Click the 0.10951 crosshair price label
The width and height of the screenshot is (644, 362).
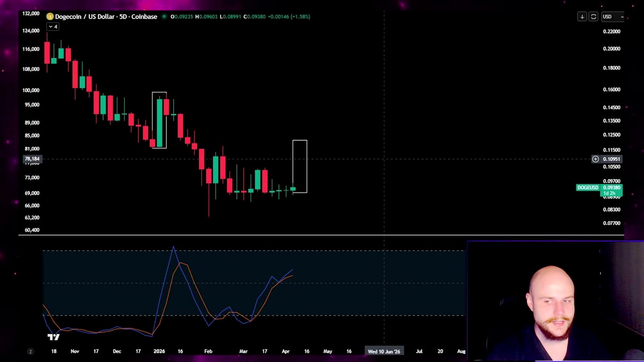tap(611, 159)
